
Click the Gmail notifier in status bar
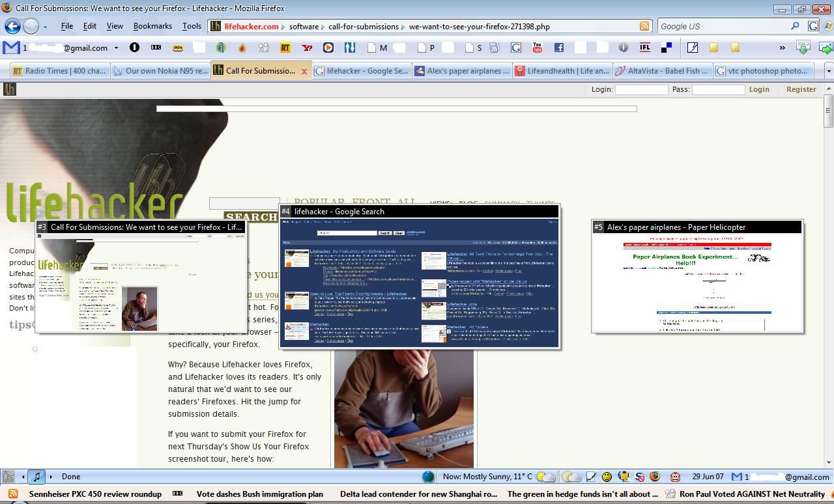pos(781,477)
